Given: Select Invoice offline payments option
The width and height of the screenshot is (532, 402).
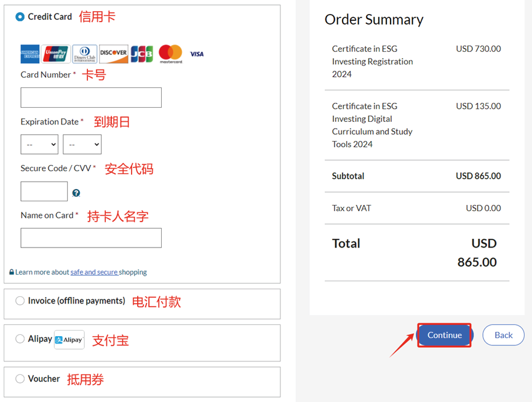Looking at the screenshot, I should 20,300.
